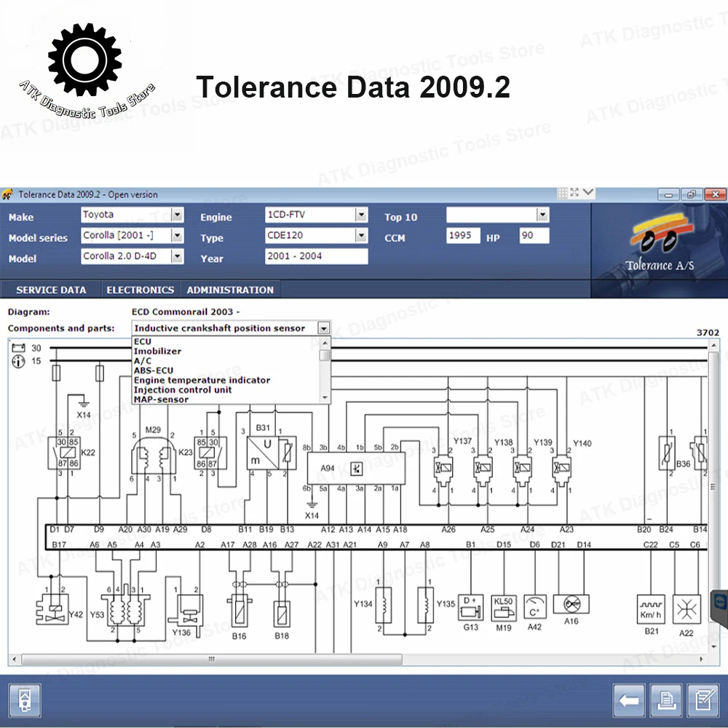Screen dimensions: 728x728
Task: Select A/C from the components list
Action: pyautogui.click(x=143, y=361)
